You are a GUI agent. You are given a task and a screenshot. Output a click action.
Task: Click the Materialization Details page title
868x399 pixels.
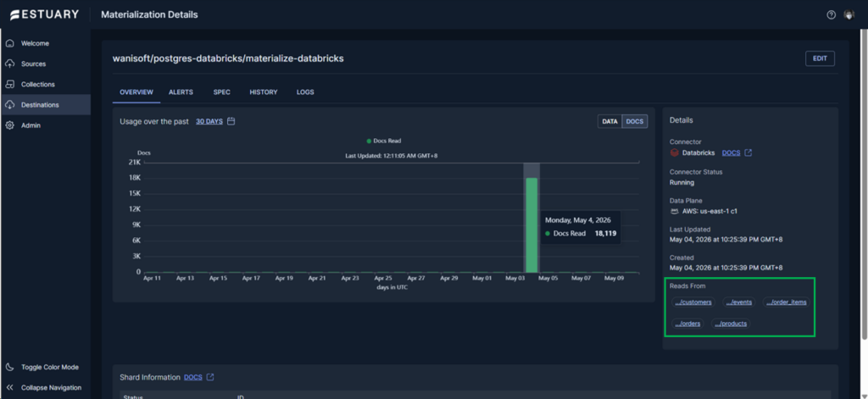tap(149, 15)
